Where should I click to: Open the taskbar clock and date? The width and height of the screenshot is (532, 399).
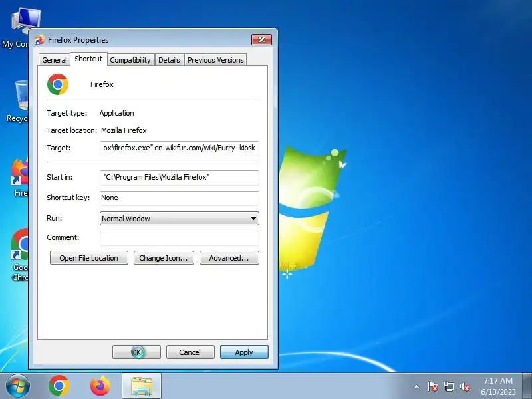pyautogui.click(x=498, y=386)
